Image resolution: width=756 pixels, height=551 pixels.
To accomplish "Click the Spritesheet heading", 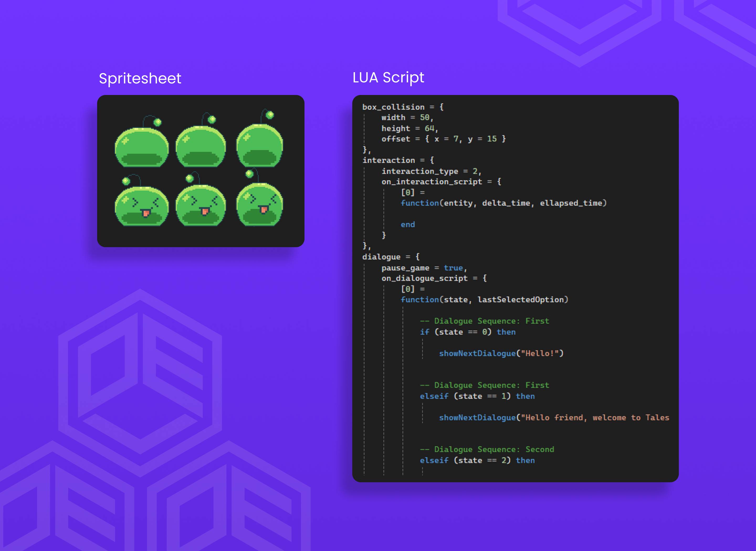I will coord(140,79).
